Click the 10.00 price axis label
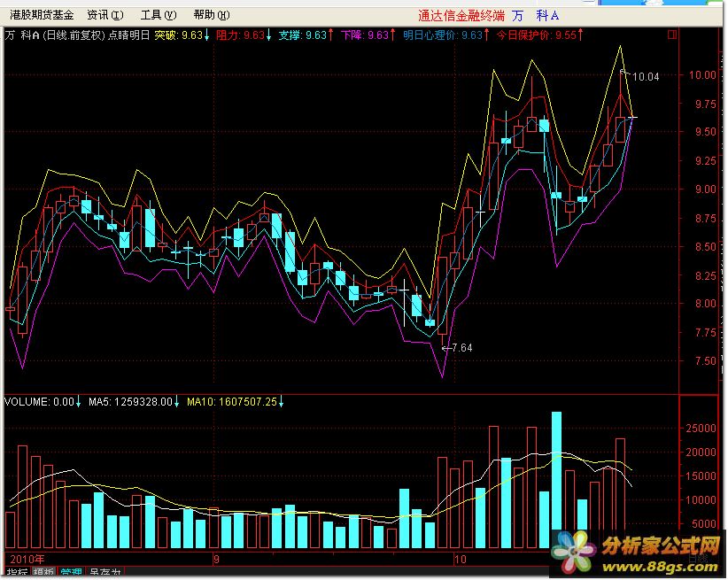This screenshot has width=728, height=580. tap(702, 74)
